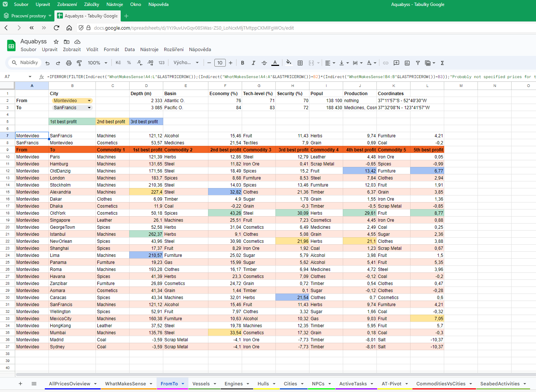Open the Montevideo city dropdown
The image size is (536, 392).
89,101
